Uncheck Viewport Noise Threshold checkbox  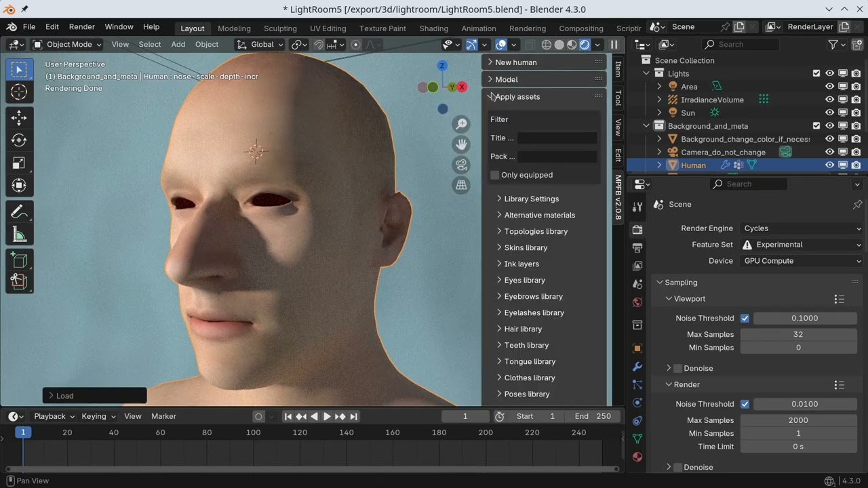point(745,318)
